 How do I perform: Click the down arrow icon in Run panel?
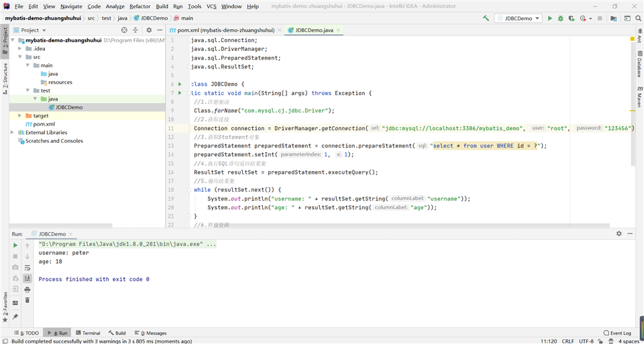[x=28, y=256]
